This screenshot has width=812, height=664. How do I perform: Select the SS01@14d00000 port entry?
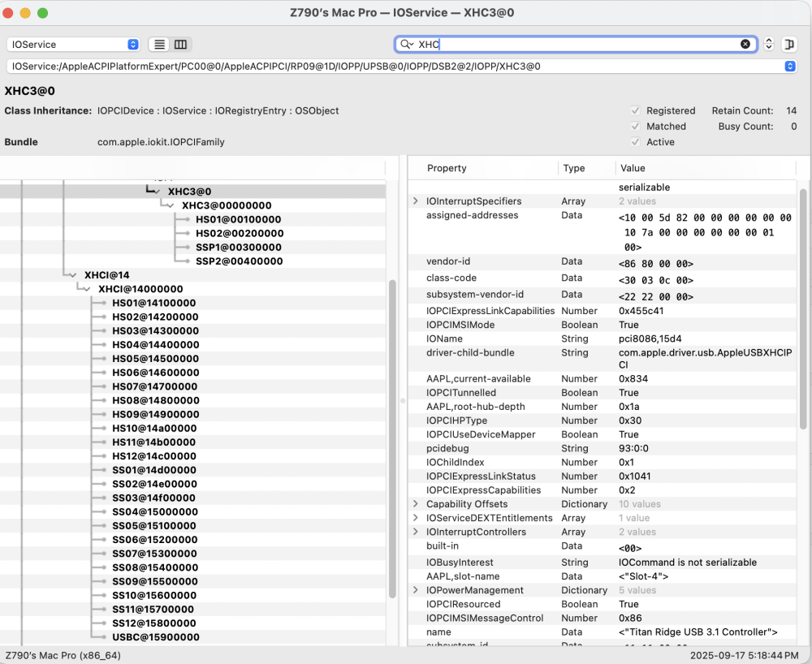tap(154, 471)
